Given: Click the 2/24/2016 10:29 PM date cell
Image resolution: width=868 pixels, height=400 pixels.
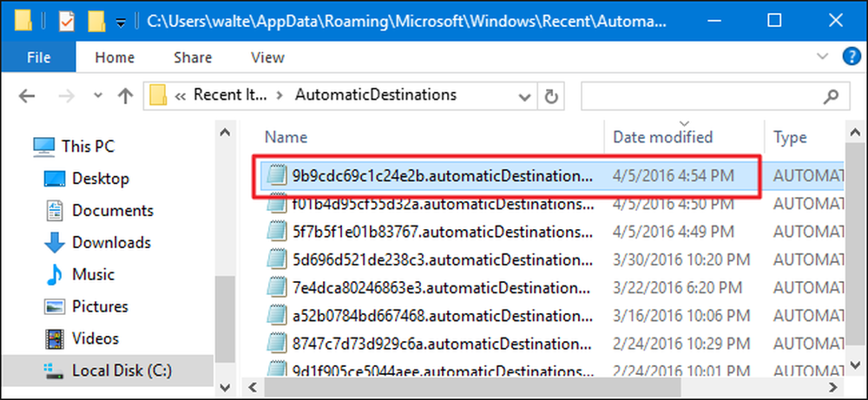Looking at the screenshot, I should click(681, 344).
